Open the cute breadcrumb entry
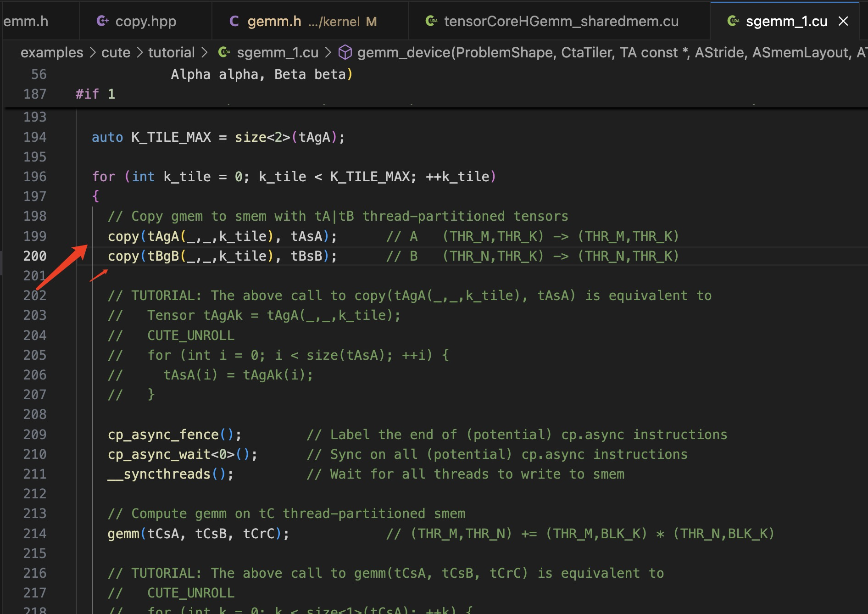This screenshot has height=614, width=868. click(x=116, y=52)
